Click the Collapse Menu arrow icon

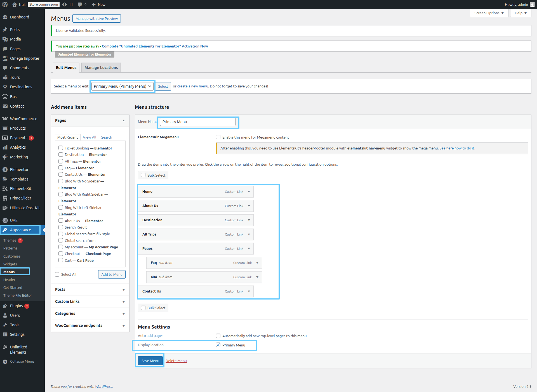point(5,362)
